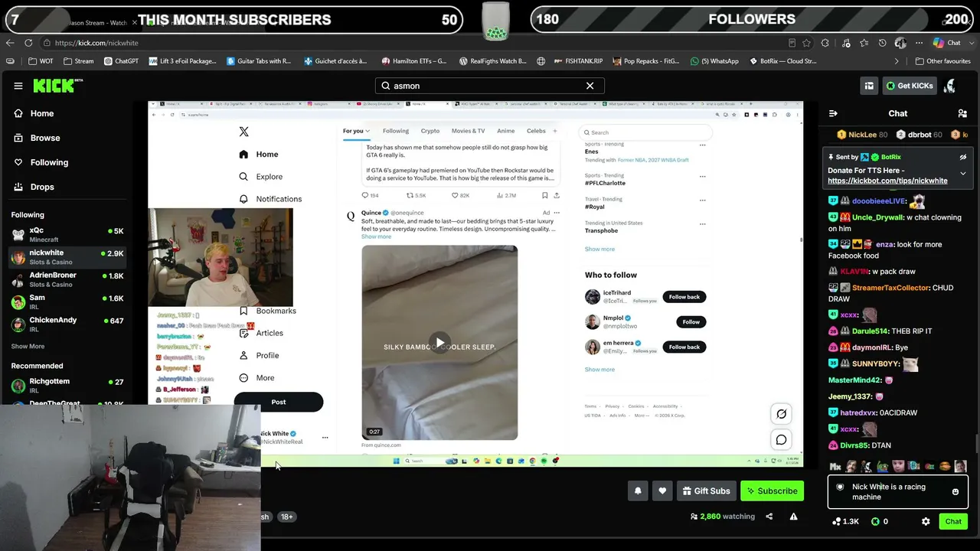Go back in the browser
The height and width of the screenshot is (551, 980).
point(10,43)
